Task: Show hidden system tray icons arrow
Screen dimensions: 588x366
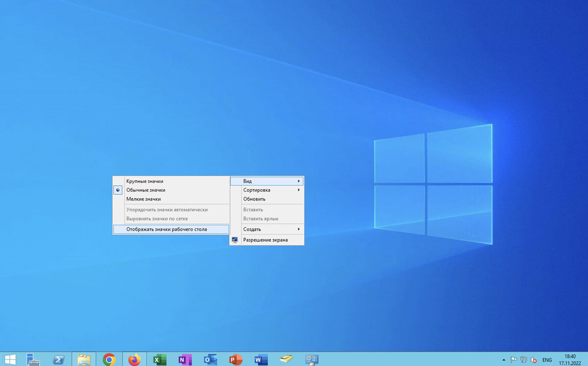Action: (504, 360)
